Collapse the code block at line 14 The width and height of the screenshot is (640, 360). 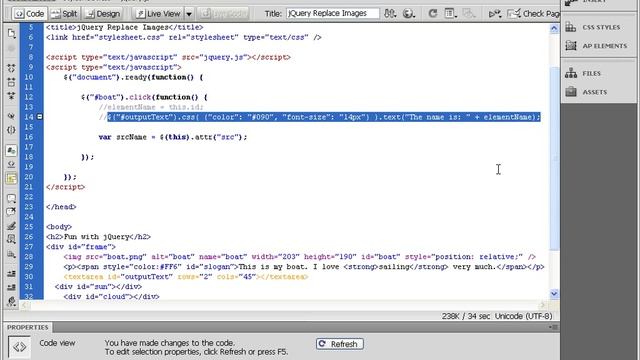pos(40,117)
